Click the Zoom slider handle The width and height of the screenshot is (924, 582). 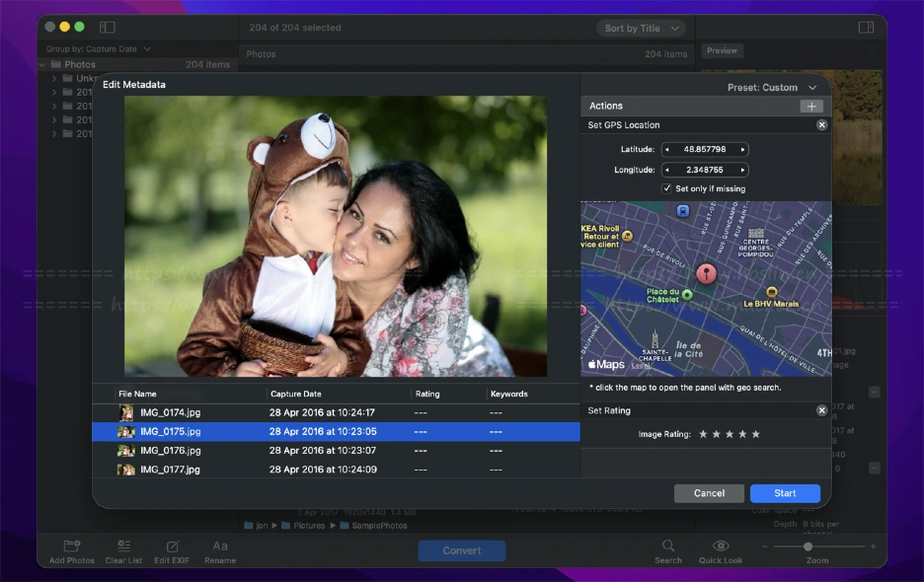[808, 546]
